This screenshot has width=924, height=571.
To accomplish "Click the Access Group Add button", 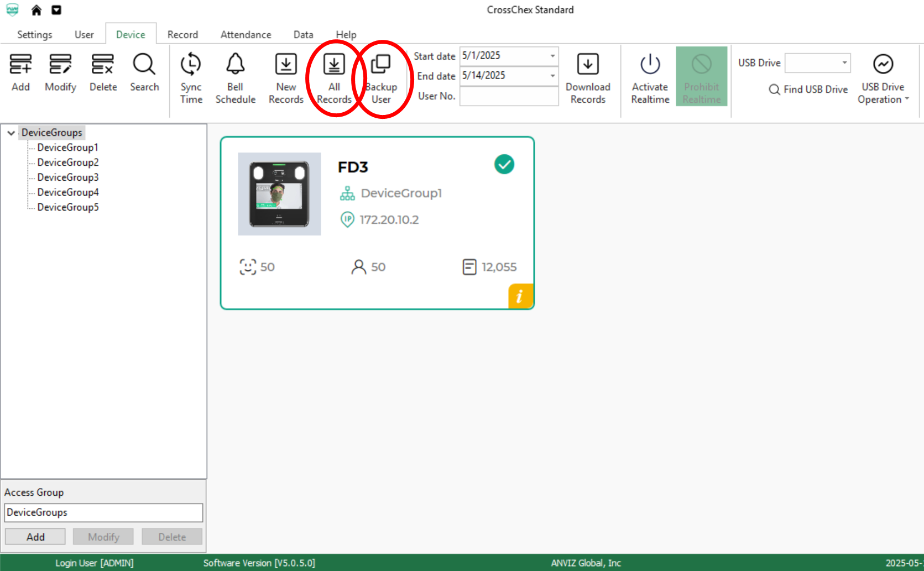I will coord(35,537).
